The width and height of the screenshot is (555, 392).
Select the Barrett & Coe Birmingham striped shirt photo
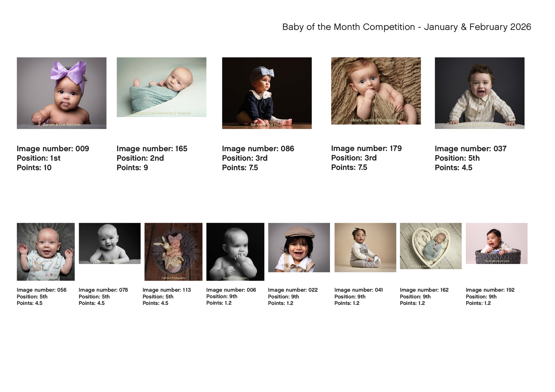coord(480,93)
